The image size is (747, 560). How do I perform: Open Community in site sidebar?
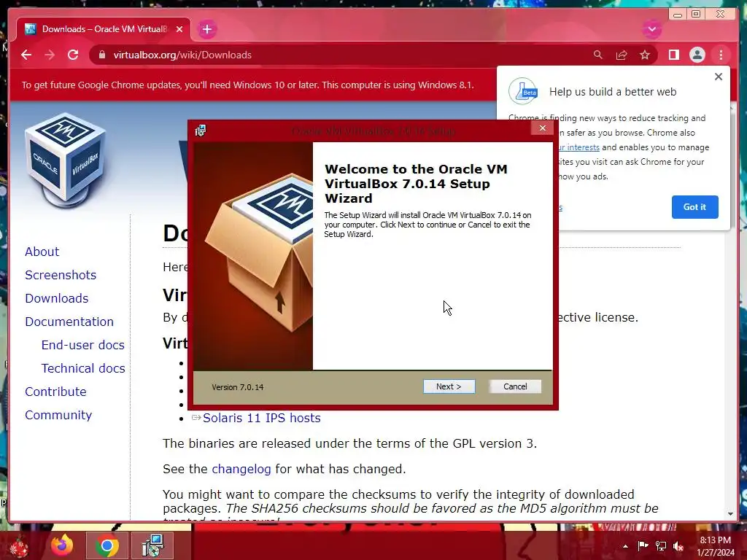click(58, 415)
